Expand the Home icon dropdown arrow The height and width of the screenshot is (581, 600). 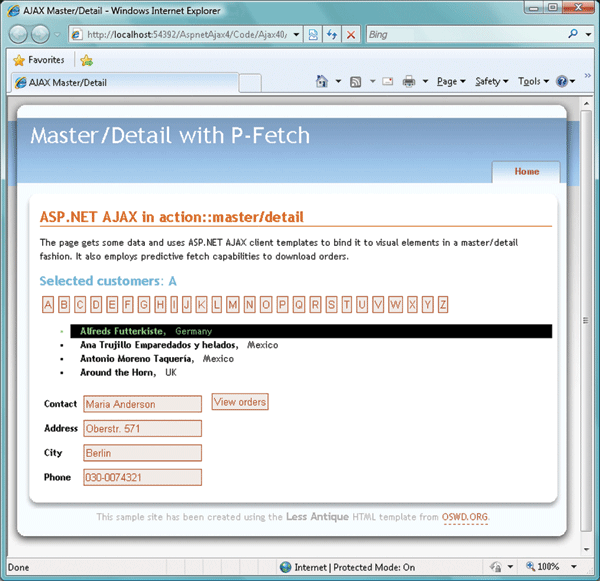(338, 81)
